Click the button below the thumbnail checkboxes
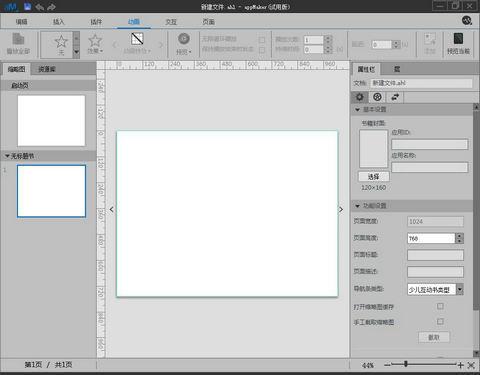The height and width of the screenshot is (375, 480). pos(434,337)
